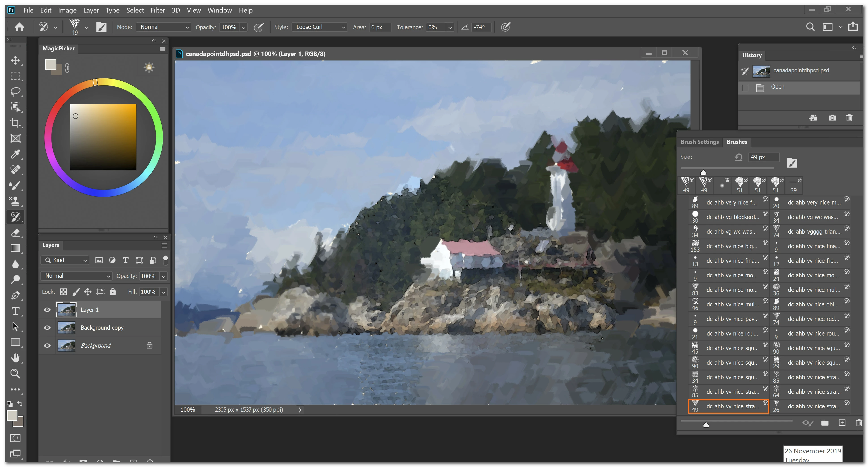Viewport: 868px width, 467px height.
Task: Select the Hand tool
Action: (x=15, y=358)
